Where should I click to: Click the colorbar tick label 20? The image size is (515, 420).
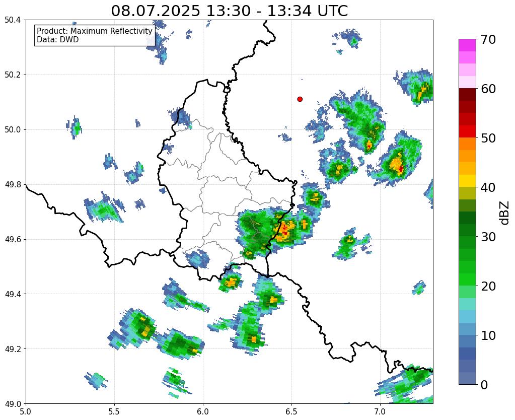coord(488,286)
